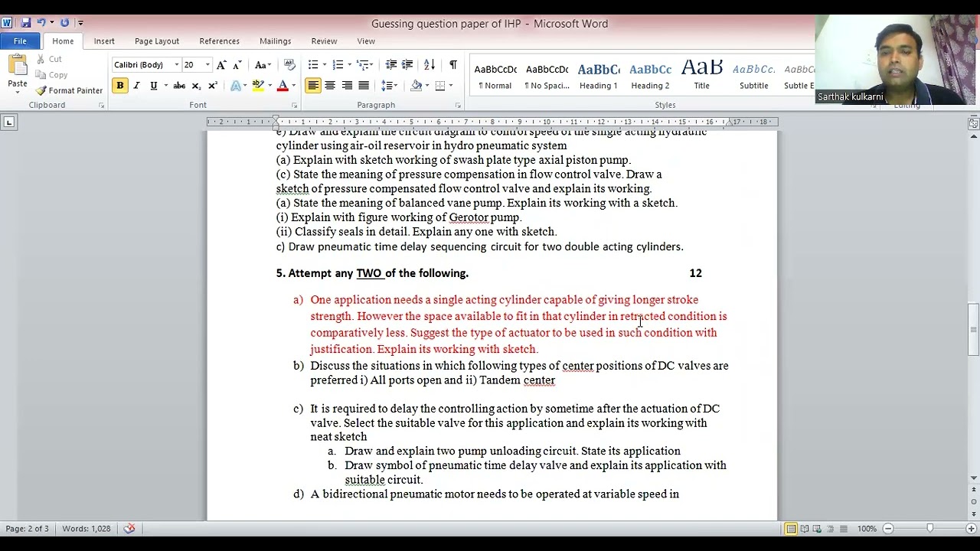Click the proofing errors icon in status bar

(x=129, y=528)
